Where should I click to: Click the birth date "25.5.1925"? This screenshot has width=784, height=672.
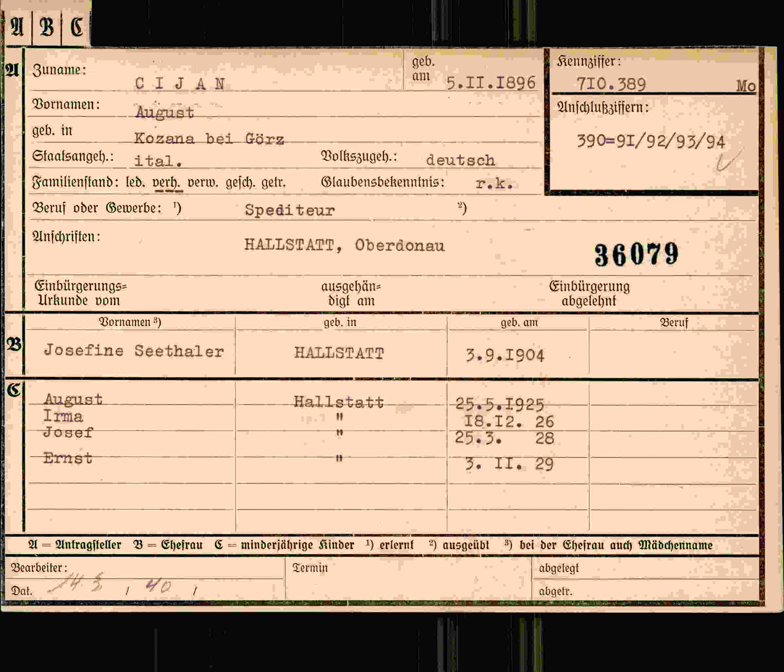coord(499,404)
